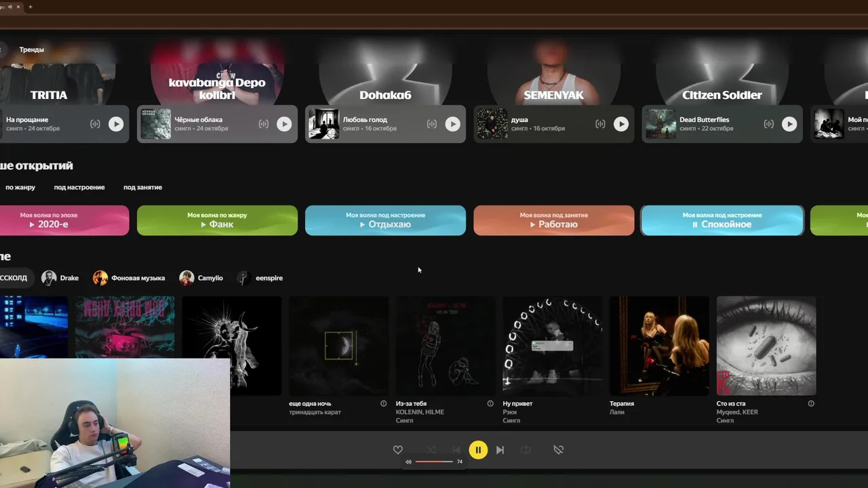Viewport: 868px width, 488px height.
Task: Open the 'еще одна ночь' album cover
Action: [338, 346]
